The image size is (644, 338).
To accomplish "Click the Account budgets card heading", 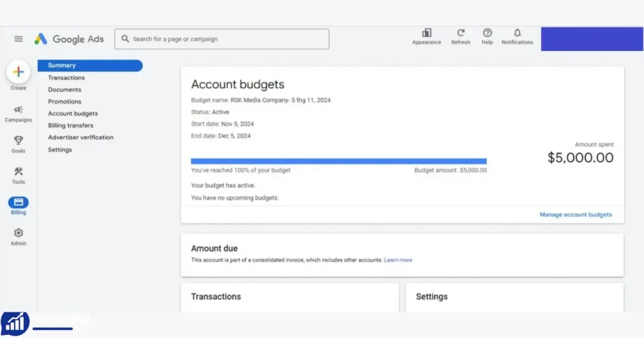I will click(237, 84).
